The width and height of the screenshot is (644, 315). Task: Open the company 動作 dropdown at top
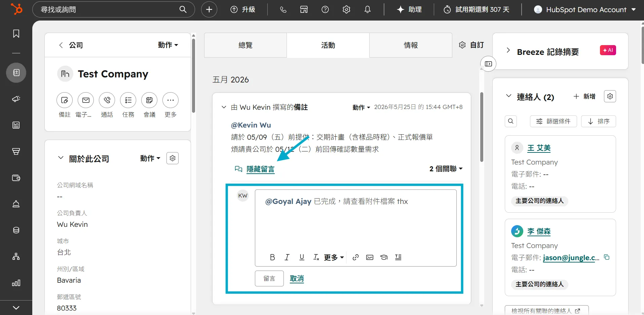168,45
